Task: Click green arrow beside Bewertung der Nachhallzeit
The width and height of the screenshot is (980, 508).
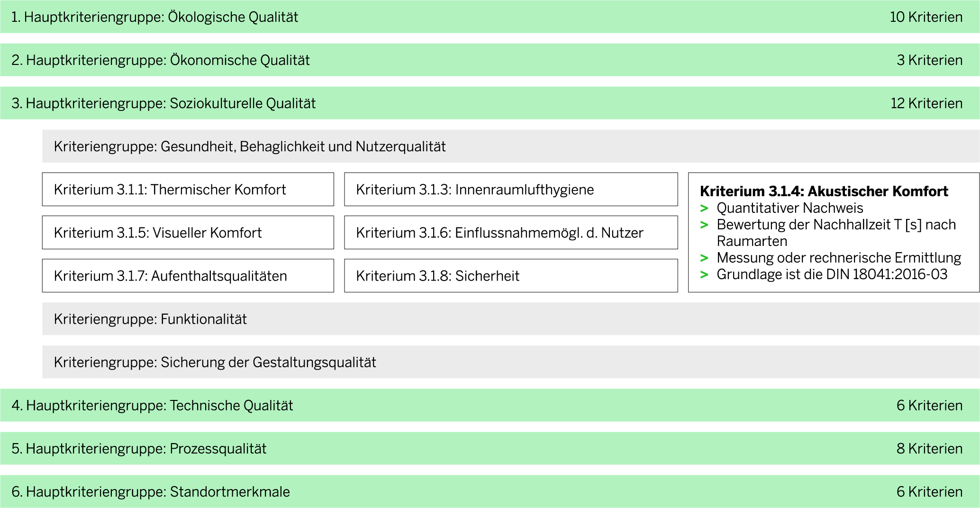Action: coord(704,225)
